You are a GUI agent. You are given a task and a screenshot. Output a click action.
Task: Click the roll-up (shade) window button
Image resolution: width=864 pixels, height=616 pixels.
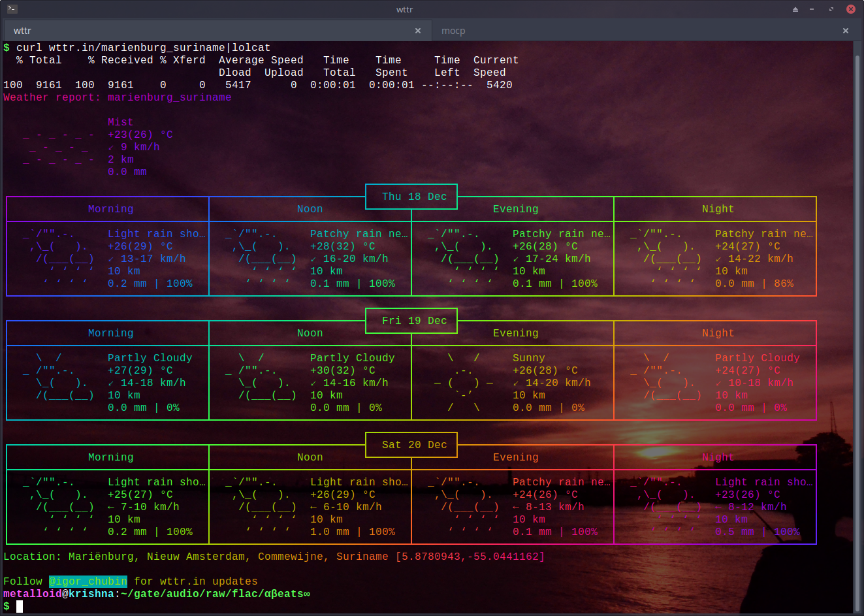[795, 9]
